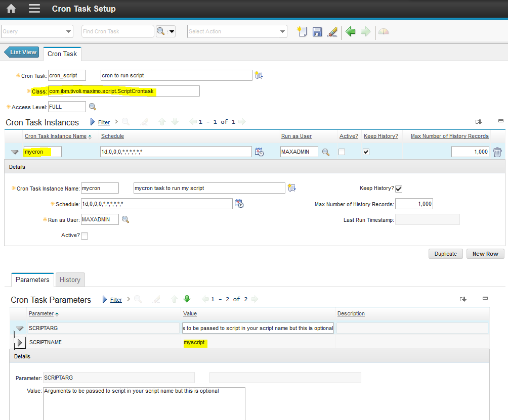
Task: Click the New Row button
Action: click(x=485, y=253)
